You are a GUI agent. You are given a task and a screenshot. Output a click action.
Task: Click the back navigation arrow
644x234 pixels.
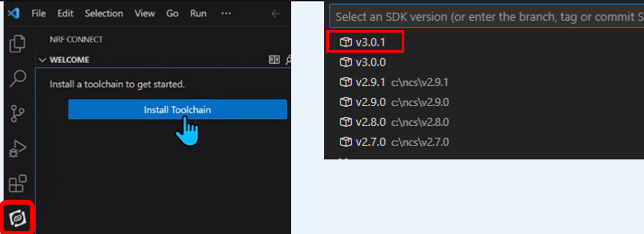point(276,14)
